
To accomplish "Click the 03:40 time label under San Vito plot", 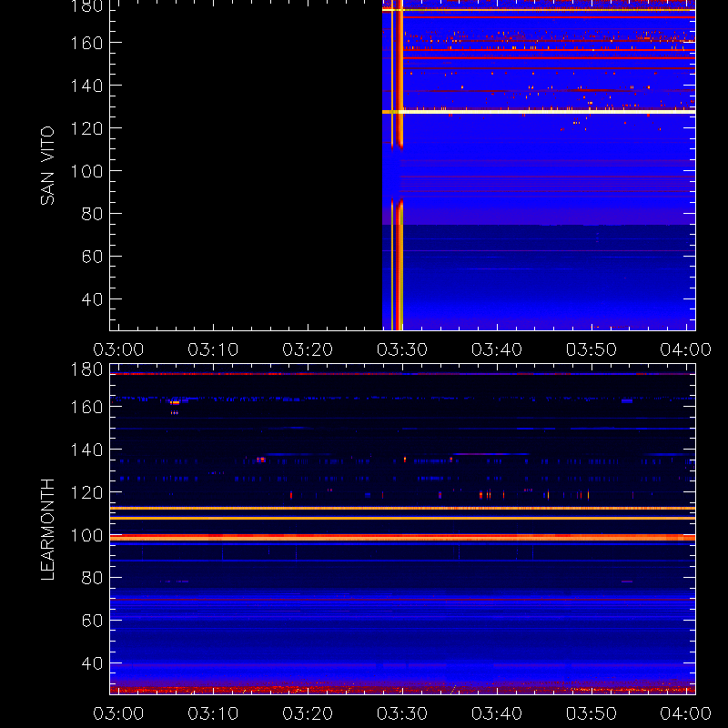I will tap(497, 349).
